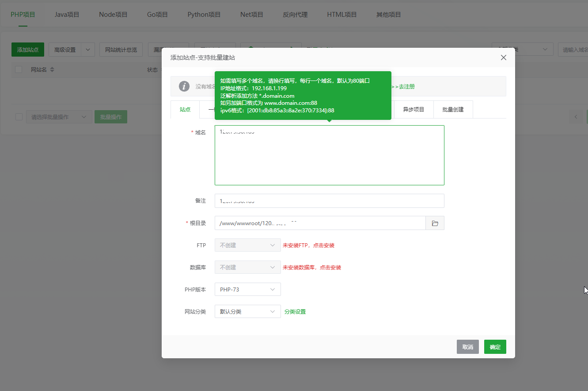Click the previous page chevron on the right

[x=576, y=117]
